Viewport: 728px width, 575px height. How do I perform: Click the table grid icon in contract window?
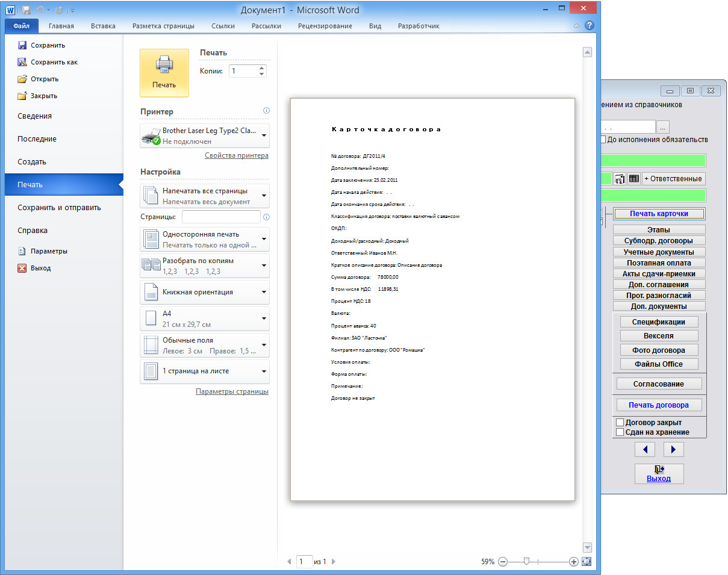click(x=633, y=179)
